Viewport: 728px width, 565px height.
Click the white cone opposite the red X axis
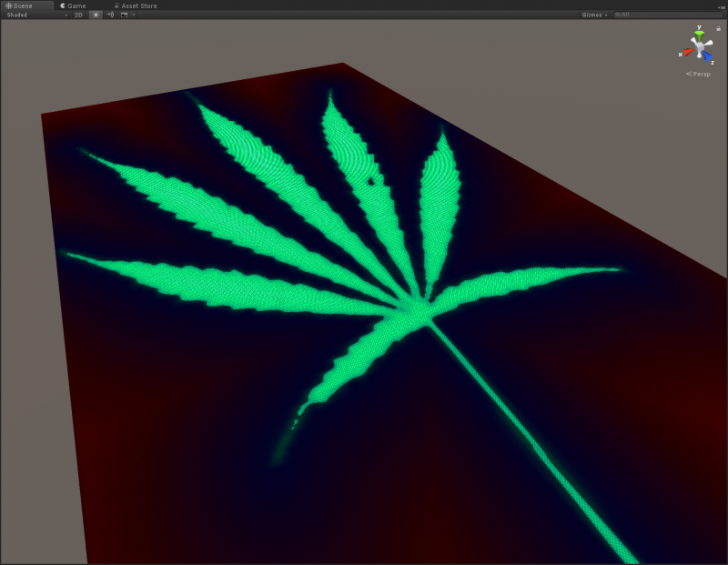[x=711, y=42]
